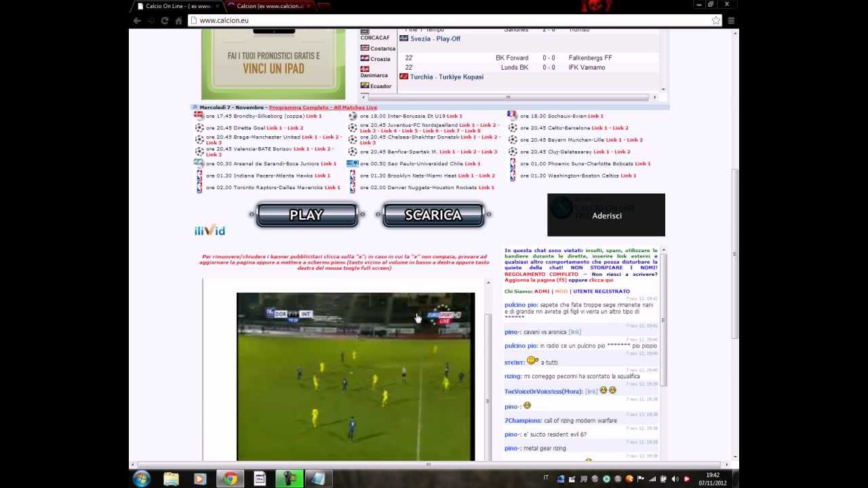868x488 pixels.
Task: Open the media player taskbar icon
Action: pyautogui.click(x=200, y=479)
